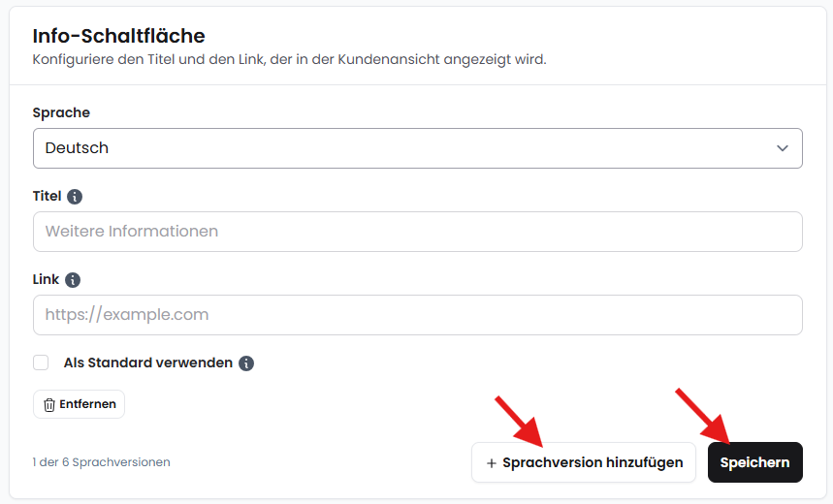
Task: Click the 1 der 6 Sprachversionen text
Action: pos(102,462)
